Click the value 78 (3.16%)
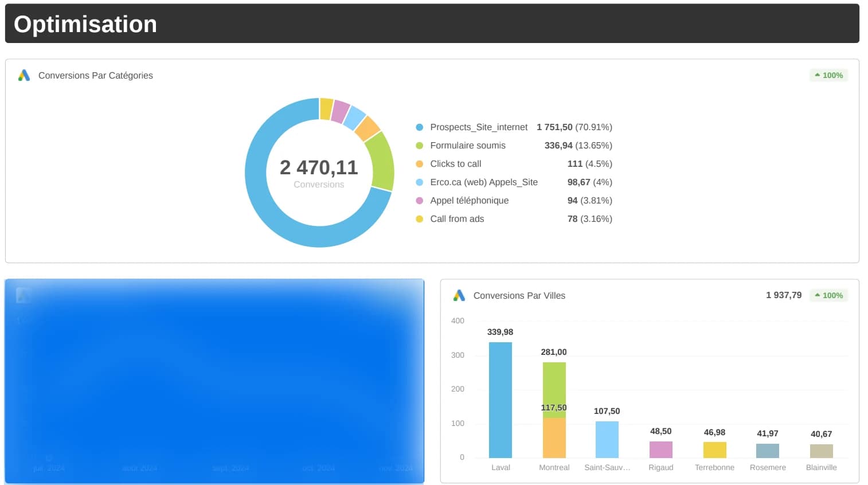The height and width of the screenshot is (485, 868). tap(590, 219)
